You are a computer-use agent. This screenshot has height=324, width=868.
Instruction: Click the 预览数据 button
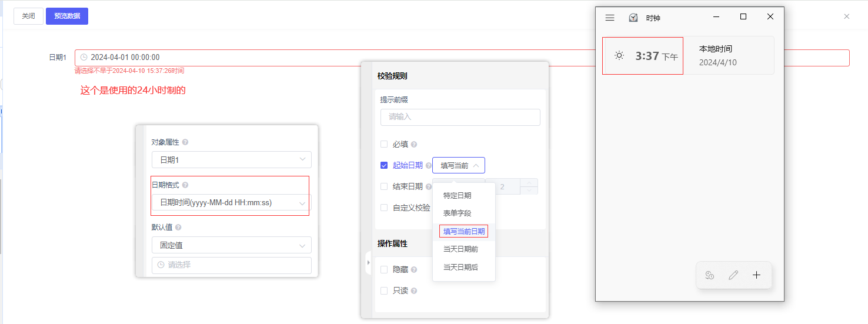[67, 16]
